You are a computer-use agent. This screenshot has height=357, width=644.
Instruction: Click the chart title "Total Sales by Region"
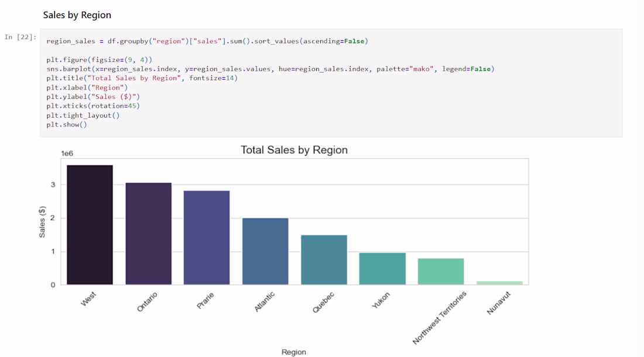tap(294, 150)
